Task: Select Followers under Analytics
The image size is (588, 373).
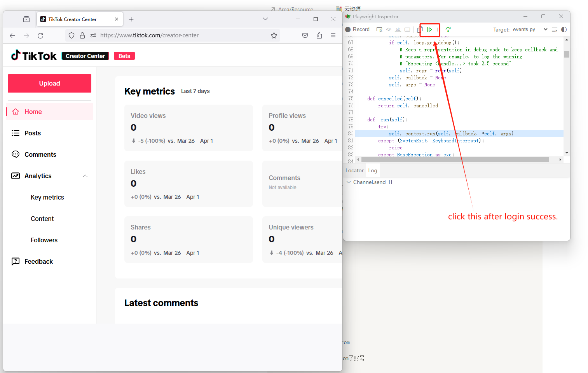Action: click(x=44, y=240)
